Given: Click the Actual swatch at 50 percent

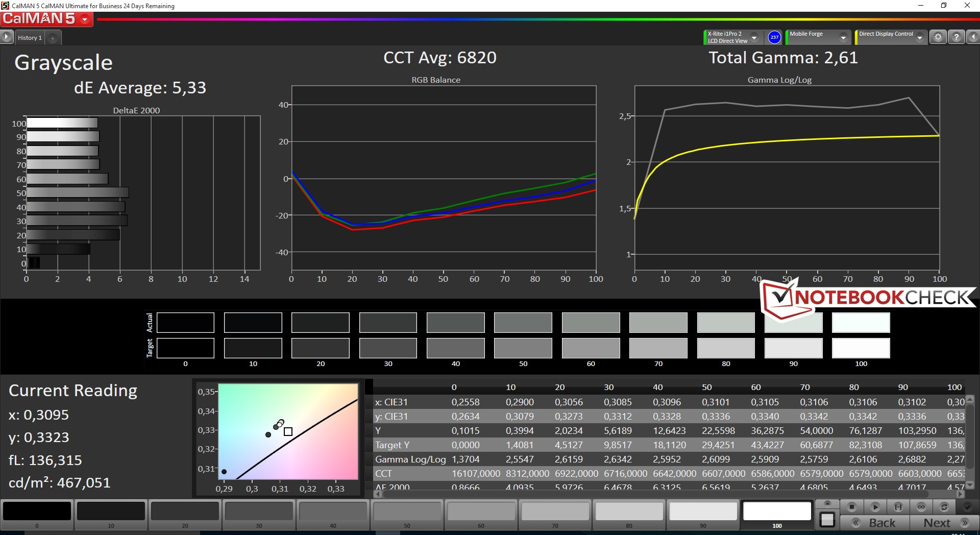Looking at the screenshot, I should click(x=523, y=323).
